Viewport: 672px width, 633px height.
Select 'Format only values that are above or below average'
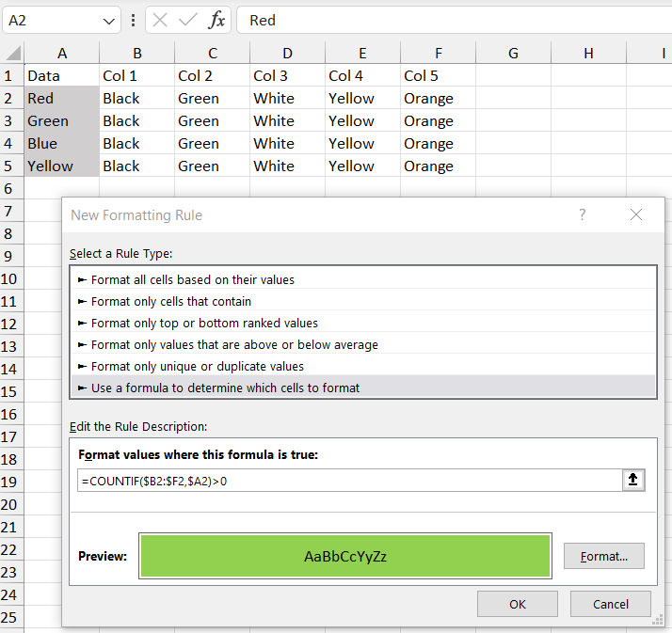point(363,345)
